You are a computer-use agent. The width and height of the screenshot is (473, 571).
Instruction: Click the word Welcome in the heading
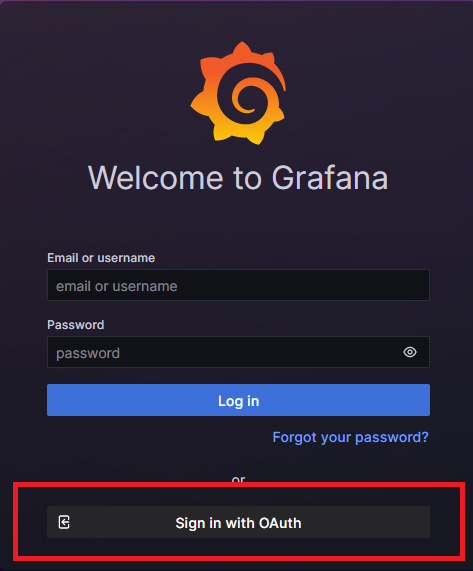click(x=155, y=178)
